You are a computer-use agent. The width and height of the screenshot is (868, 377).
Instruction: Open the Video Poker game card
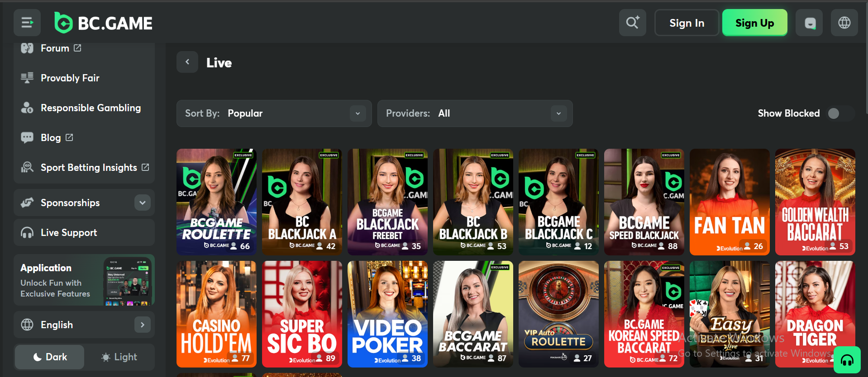click(387, 314)
